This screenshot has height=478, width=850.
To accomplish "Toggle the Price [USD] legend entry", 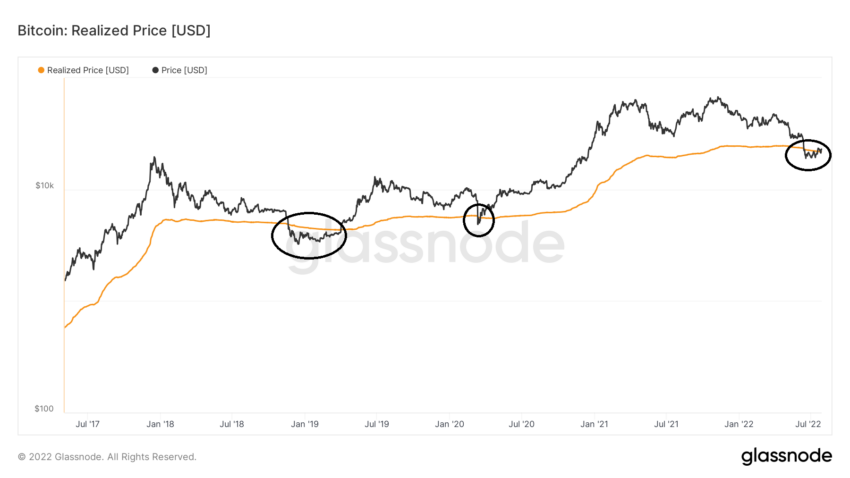I will pyautogui.click(x=179, y=70).
